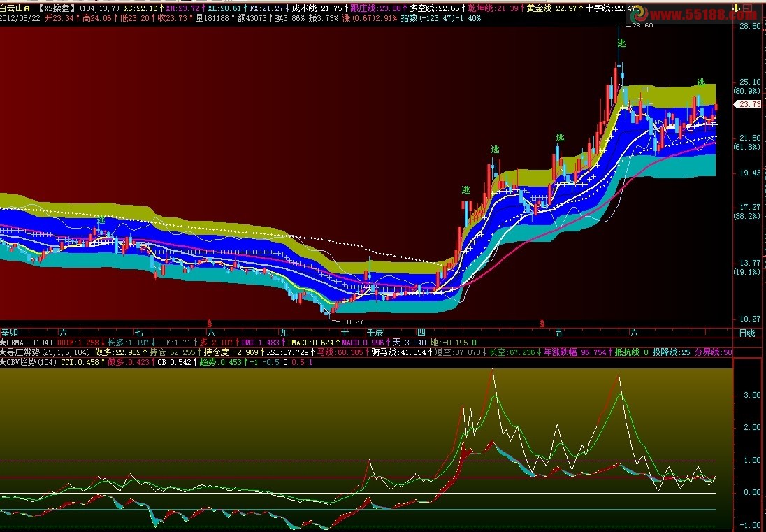
Task: Click the 高24.06 high price
Action: click(98, 19)
